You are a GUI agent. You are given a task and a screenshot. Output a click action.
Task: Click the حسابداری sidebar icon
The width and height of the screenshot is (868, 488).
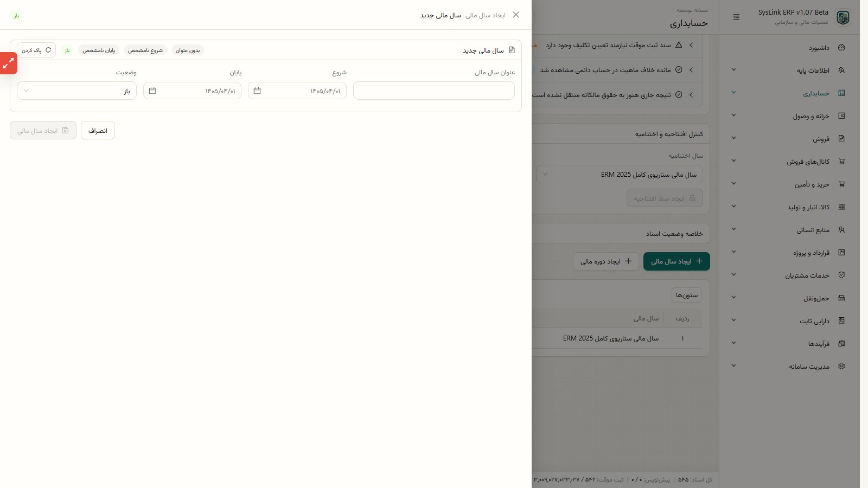(841, 93)
